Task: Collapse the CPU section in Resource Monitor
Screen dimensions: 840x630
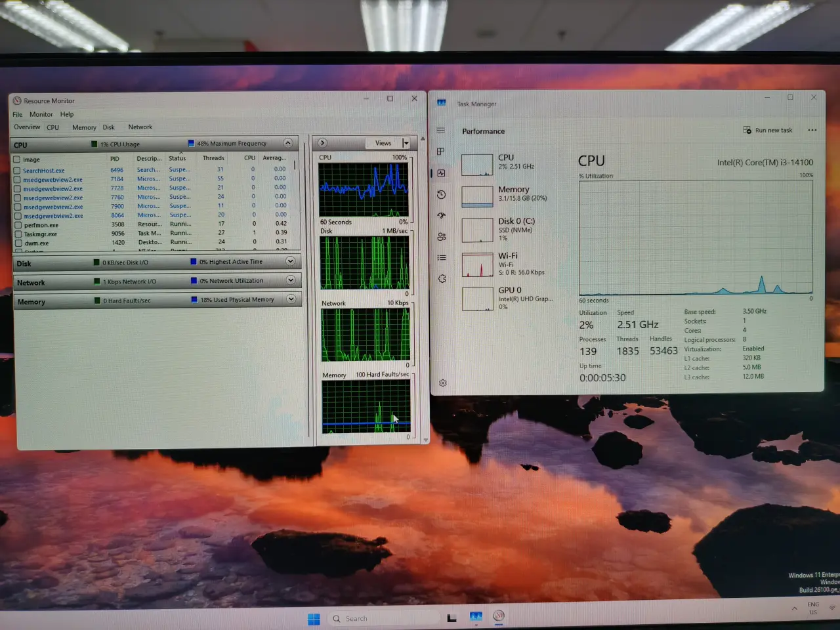Action: 287,142
